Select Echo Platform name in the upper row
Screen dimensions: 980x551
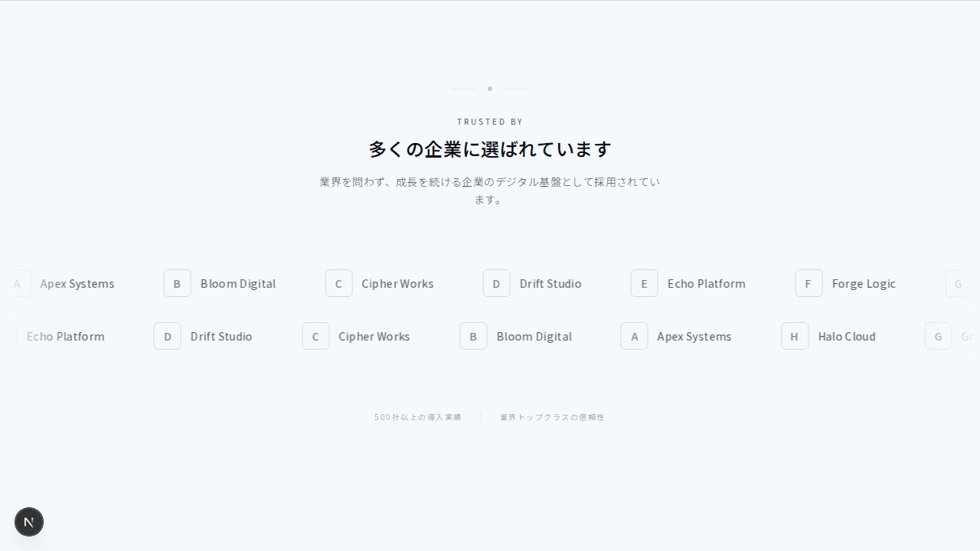click(706, 283)
